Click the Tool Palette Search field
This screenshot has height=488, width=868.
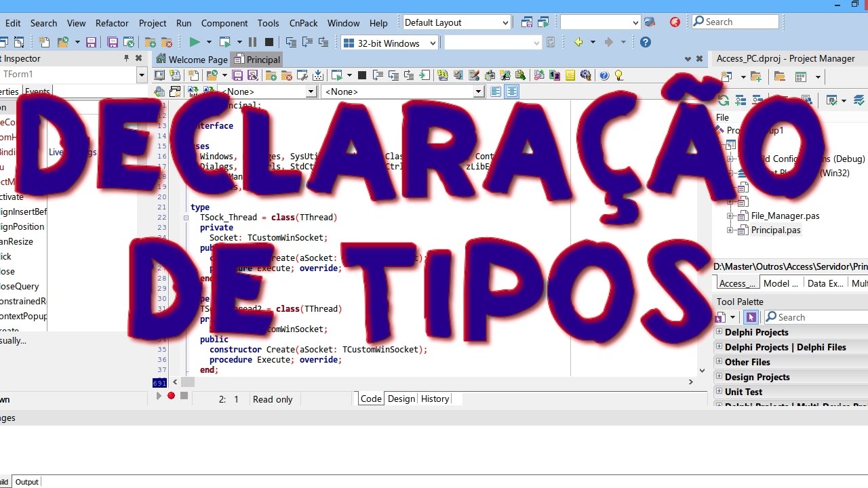point(816,317)
